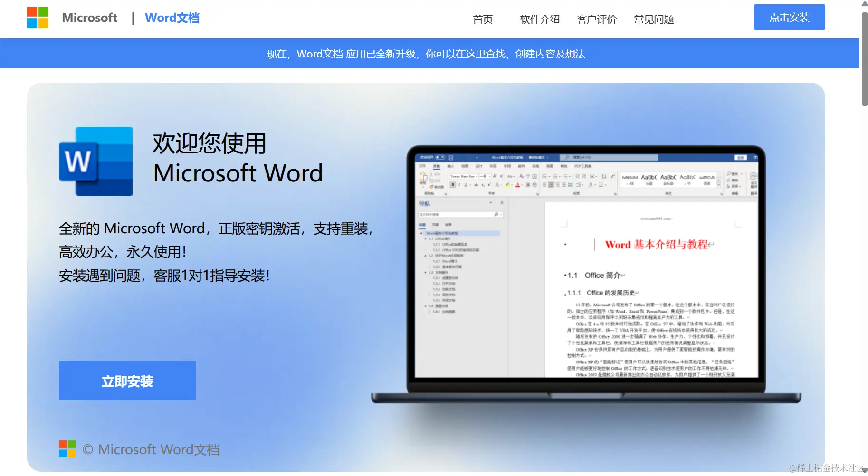Open the 客户评价 nav item
868x476 pixels.
click(x=597, y=19)
